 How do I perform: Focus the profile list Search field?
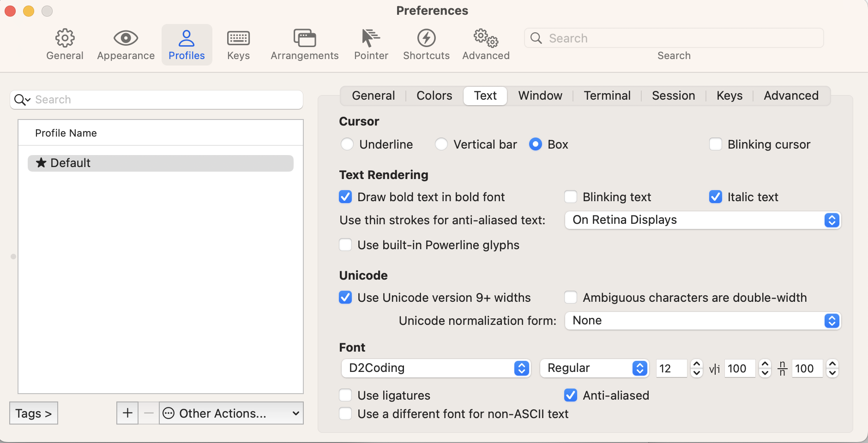[157, 100]
